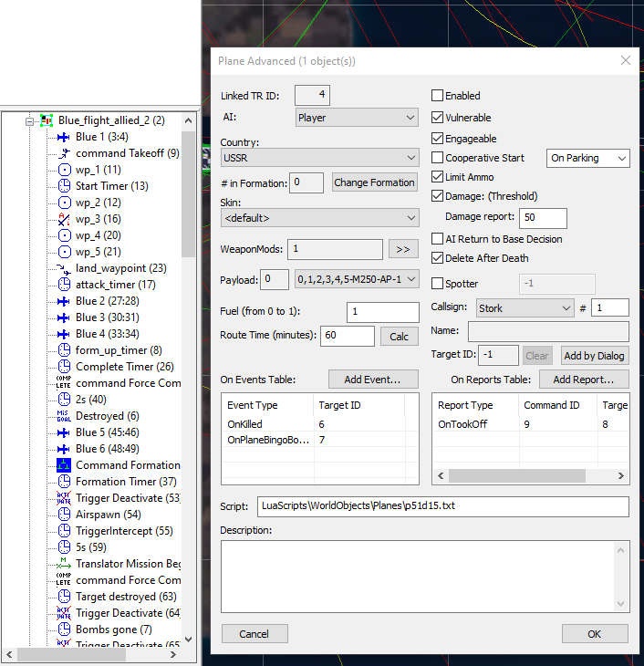This screenshot has height=666, width=644.
Task: Select the Blue 6 (48:49) plane icon
Action: 64,449
